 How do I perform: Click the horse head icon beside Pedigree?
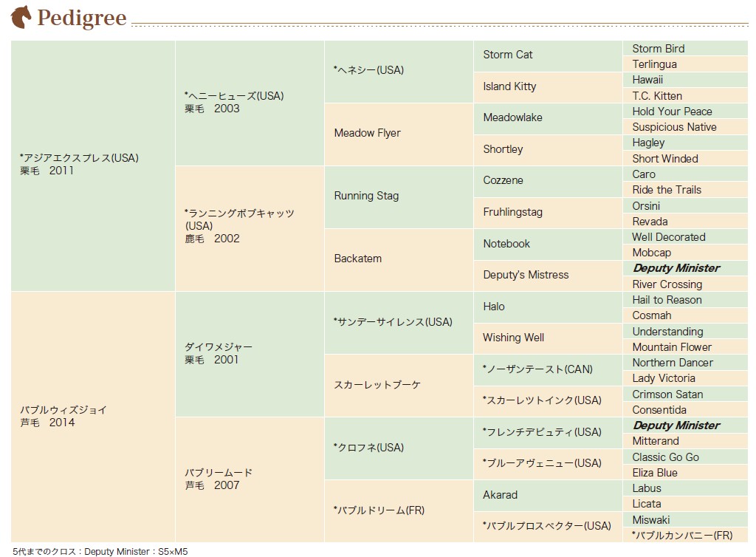tap(21, 17)
